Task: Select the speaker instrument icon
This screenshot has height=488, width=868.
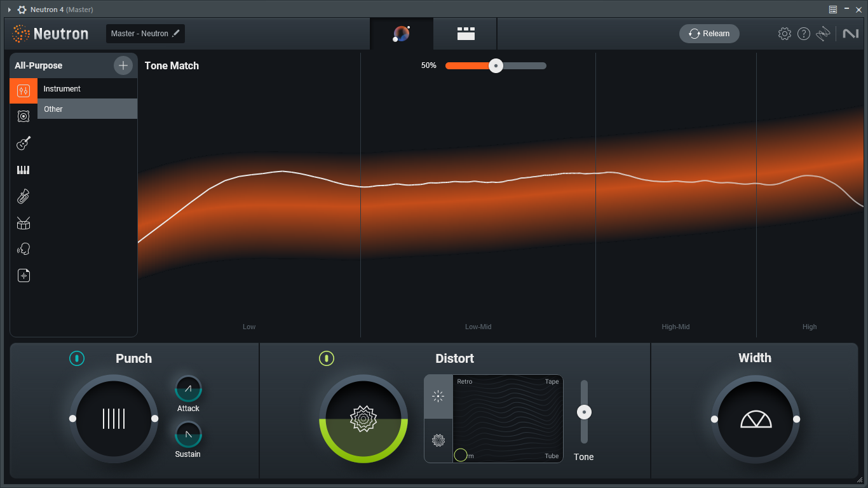Action: 23,116
